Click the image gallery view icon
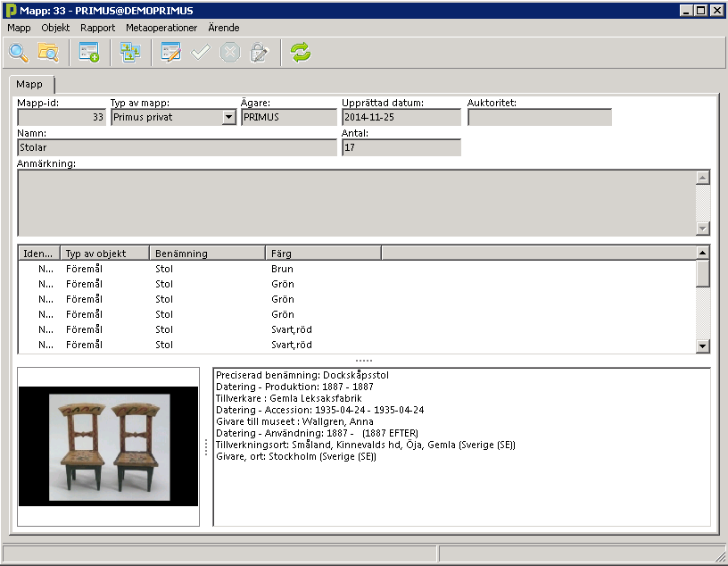This screenshot has width=728, height=566. [130, 53]
